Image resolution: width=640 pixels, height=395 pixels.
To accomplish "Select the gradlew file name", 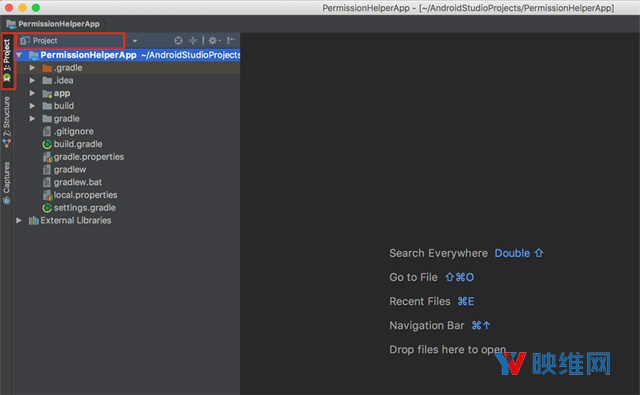I will point(70,169).
